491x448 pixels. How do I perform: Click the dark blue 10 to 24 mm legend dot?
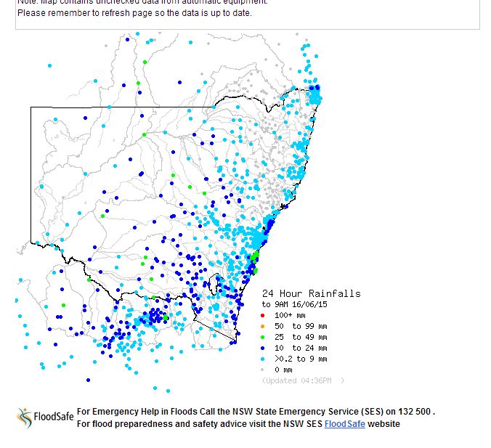(x=262, y=348)
